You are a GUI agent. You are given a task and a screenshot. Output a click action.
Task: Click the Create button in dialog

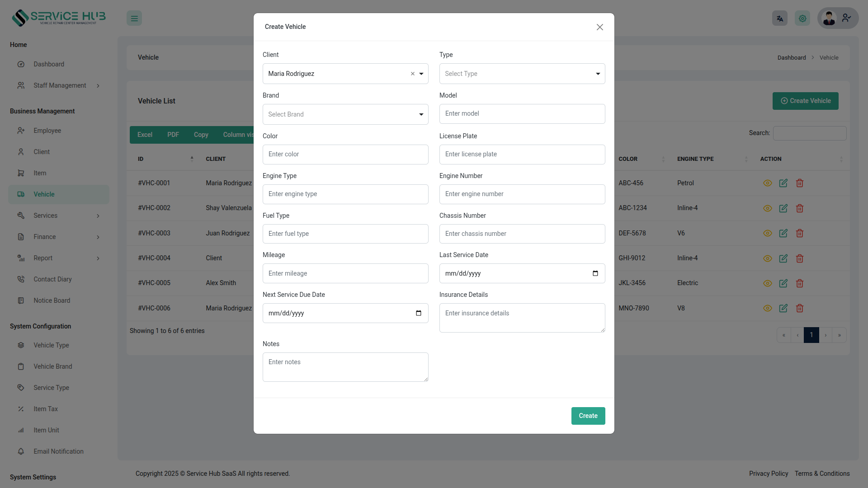[588, 416]
